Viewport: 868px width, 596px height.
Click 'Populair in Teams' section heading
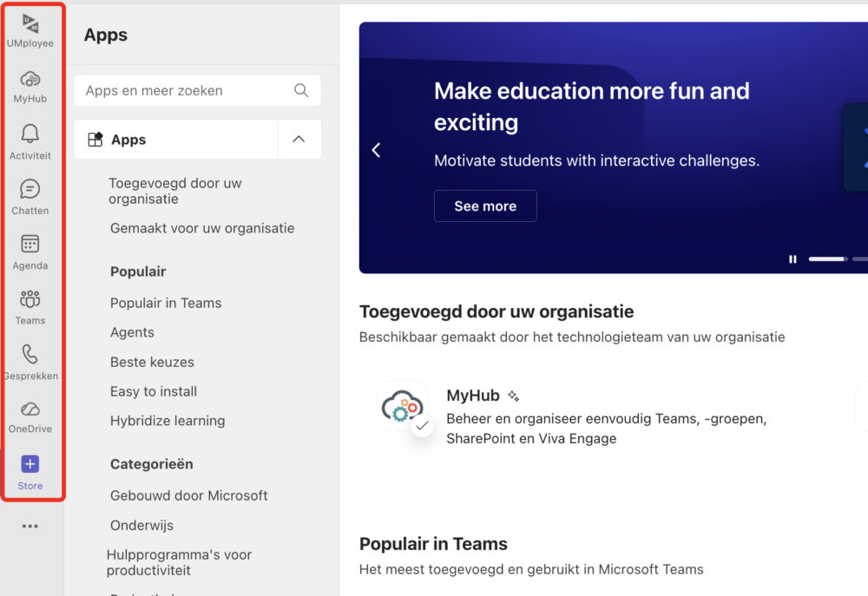433,544
